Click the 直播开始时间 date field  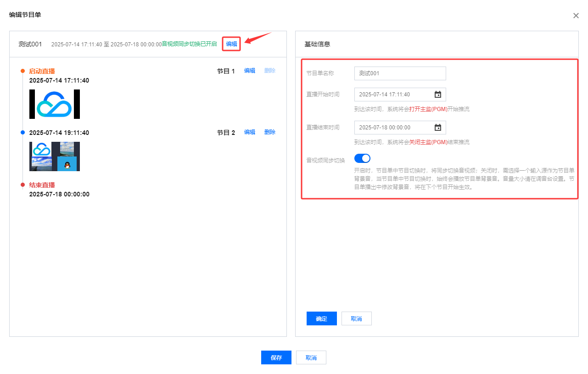point(400,95)
